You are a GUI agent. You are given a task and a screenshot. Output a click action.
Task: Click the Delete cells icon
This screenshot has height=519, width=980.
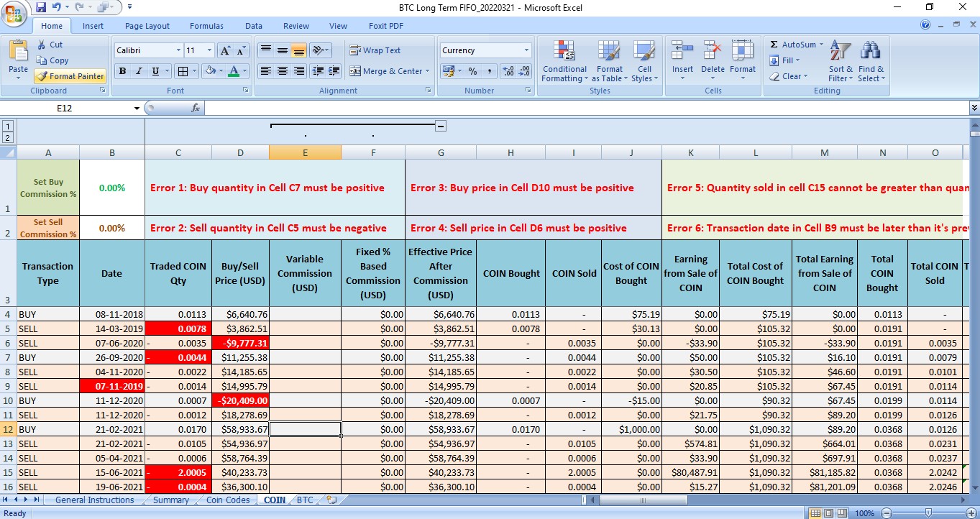[x=713, y=50]
